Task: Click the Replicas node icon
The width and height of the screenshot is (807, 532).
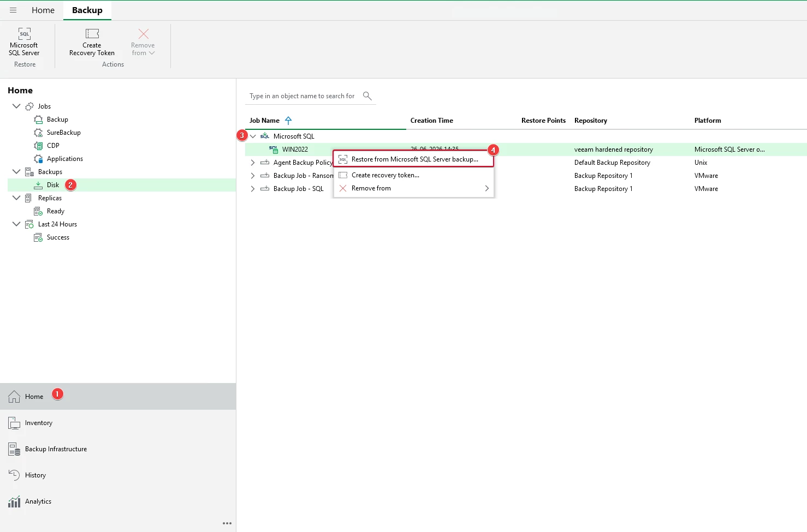Action: (29, 198)
